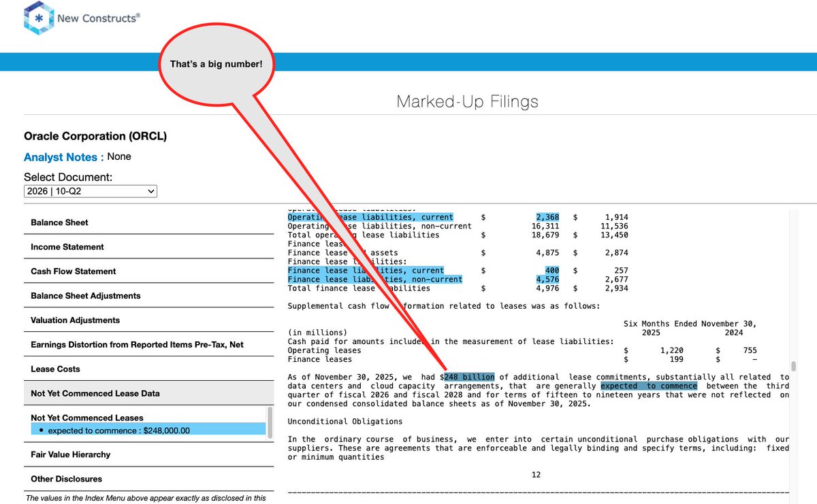The height and width of the screenshot is (504, 817).
Task: Click highlighted 'Finance lease liabilities, current' row
Action: tap(366, 270)
